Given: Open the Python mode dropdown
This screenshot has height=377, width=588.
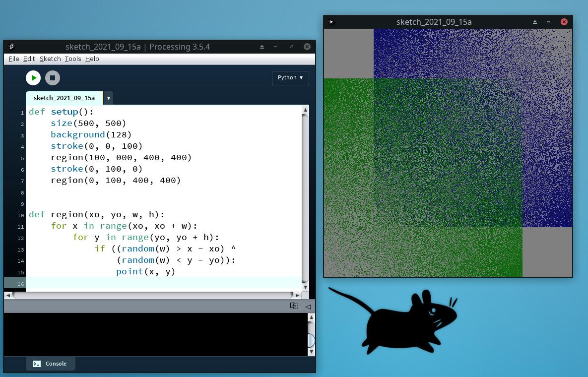Looking at the screenshot, I should click(290, 77).
